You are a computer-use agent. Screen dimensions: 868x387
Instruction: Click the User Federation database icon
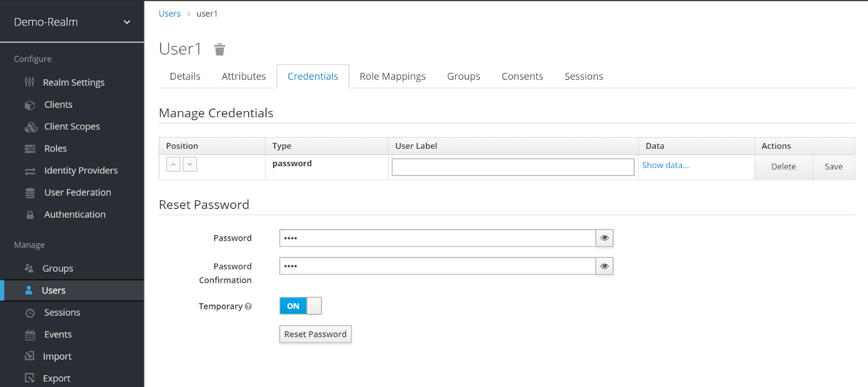[x=30, y=193]
